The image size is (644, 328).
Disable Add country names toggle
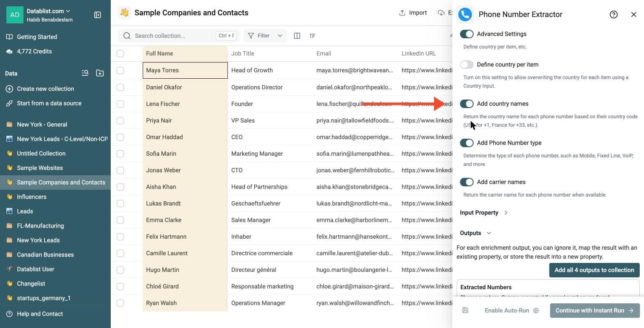tap(467, 104)
